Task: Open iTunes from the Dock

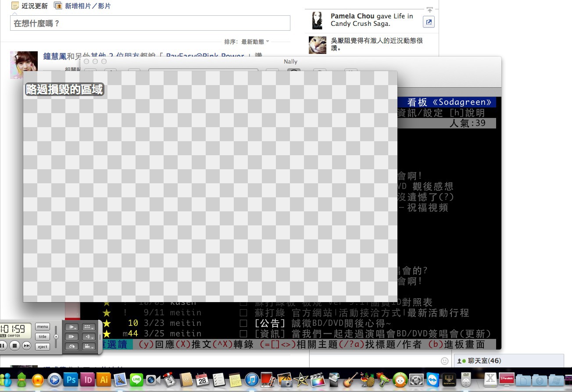Action: tap(252, 380)
